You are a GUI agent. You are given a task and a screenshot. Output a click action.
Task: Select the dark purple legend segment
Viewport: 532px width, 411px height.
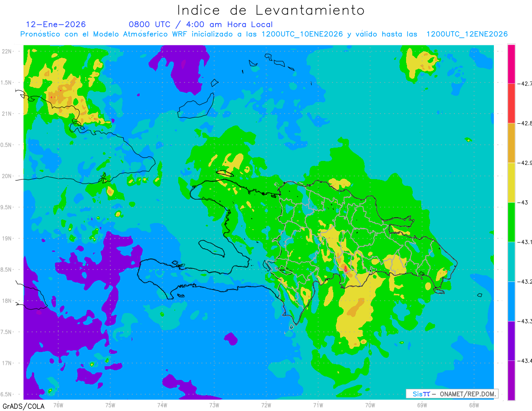click(511, 341)
